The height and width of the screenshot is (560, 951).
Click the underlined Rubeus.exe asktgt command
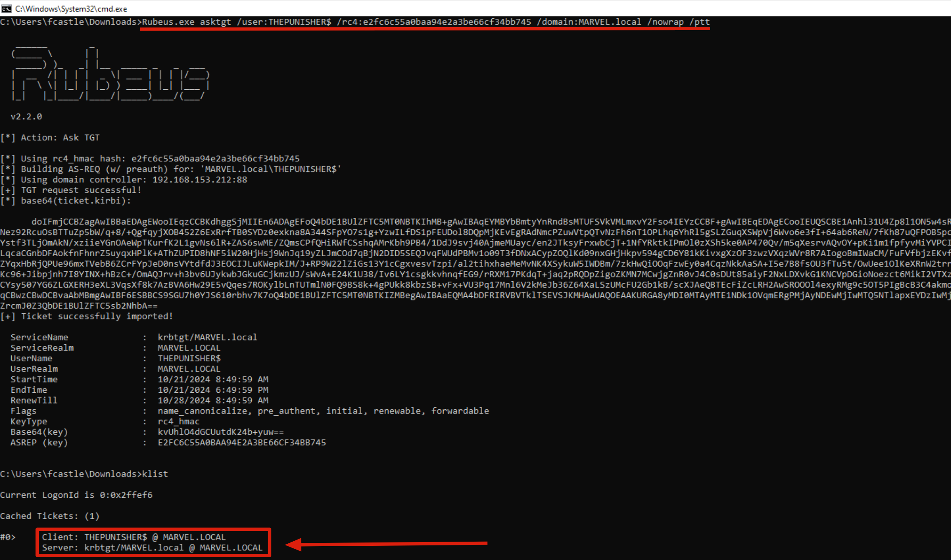click(x=425, y=22)
